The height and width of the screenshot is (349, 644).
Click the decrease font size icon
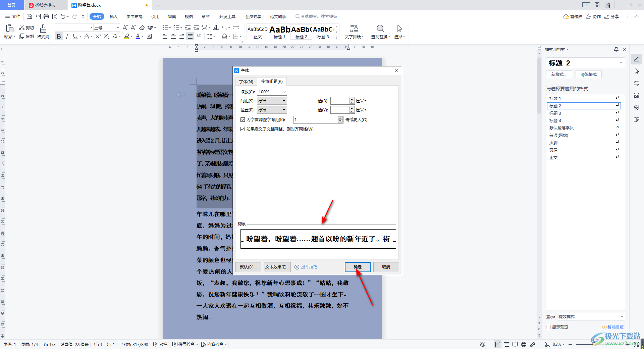coord(133,28)
